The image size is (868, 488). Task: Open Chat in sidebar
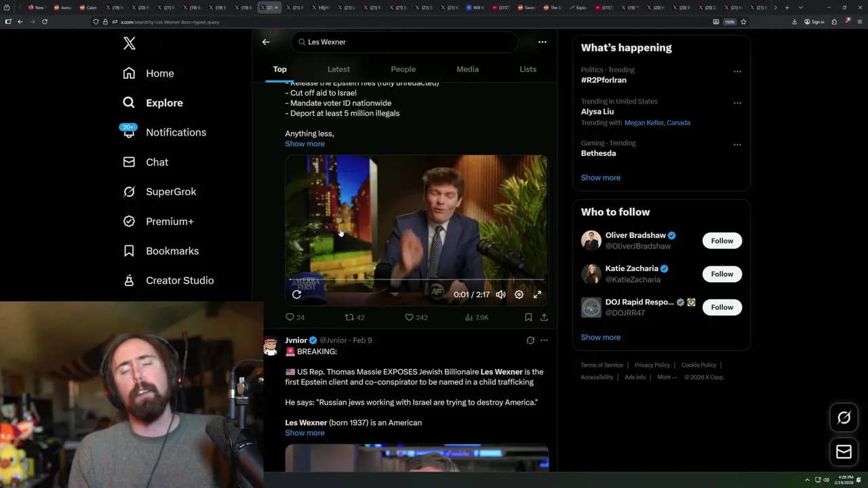pos(145,162)
